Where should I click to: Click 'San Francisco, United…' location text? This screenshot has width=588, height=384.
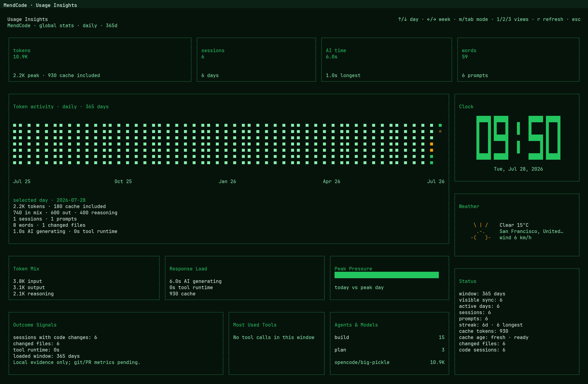[531, 231]
